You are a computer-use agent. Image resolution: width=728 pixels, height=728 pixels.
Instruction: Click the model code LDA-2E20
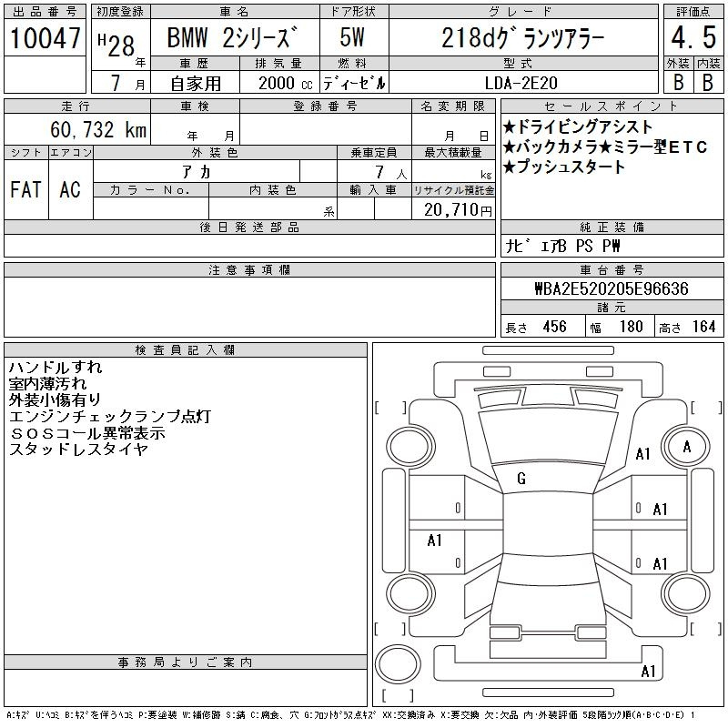click(x=521, y=83)
